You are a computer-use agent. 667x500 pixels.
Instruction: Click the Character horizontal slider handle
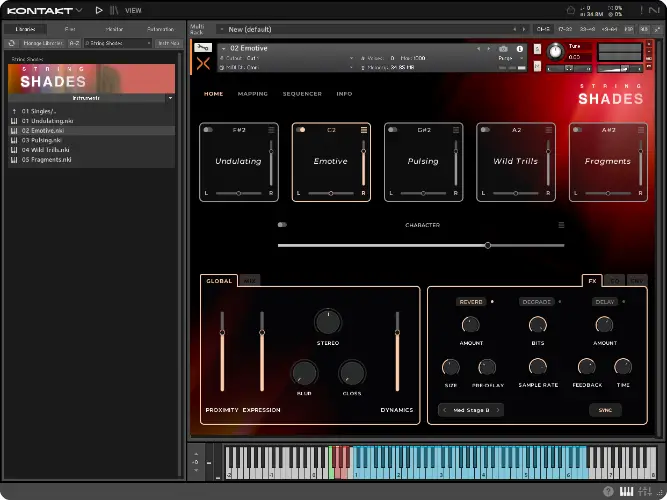[487, 245]
